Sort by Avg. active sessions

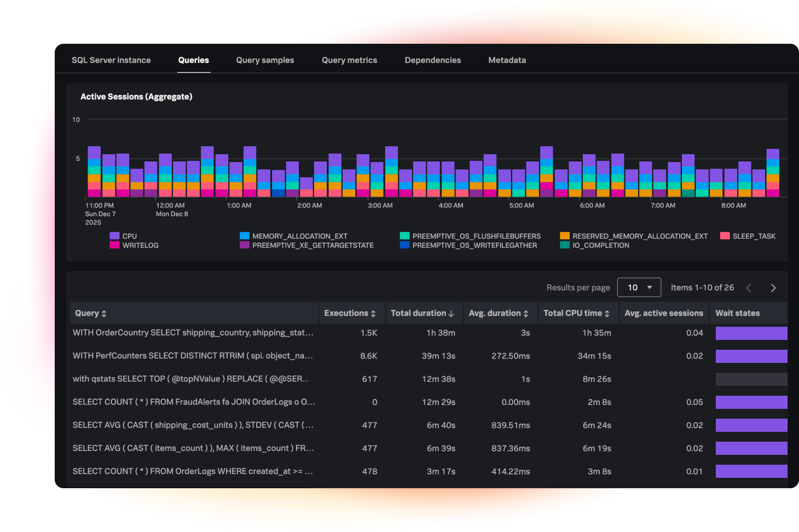coord(664,313)
